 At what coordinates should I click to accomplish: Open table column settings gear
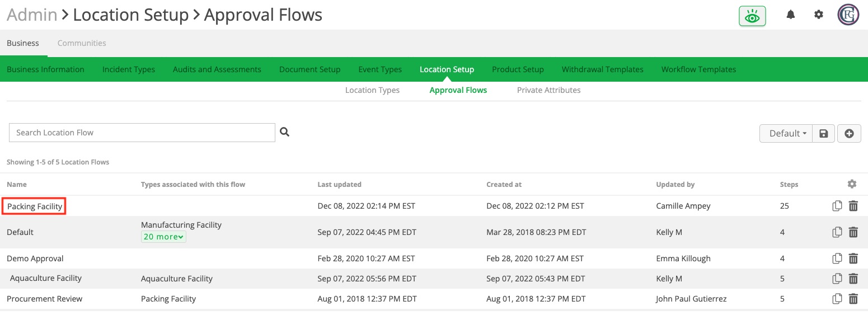pyautogui.click(x=852, y=184)
